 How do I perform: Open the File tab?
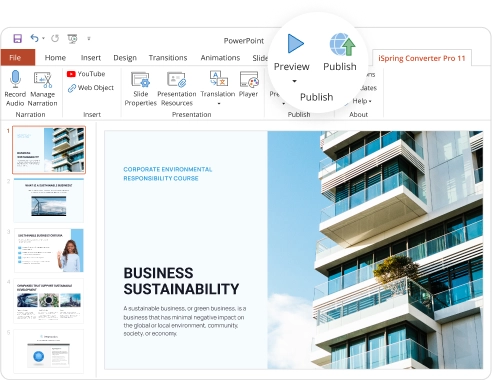[18, 57]
